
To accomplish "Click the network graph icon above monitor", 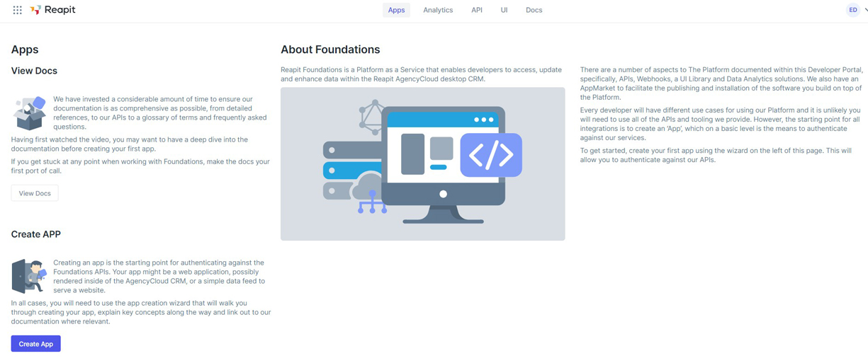I will click(x=371, y=117).
